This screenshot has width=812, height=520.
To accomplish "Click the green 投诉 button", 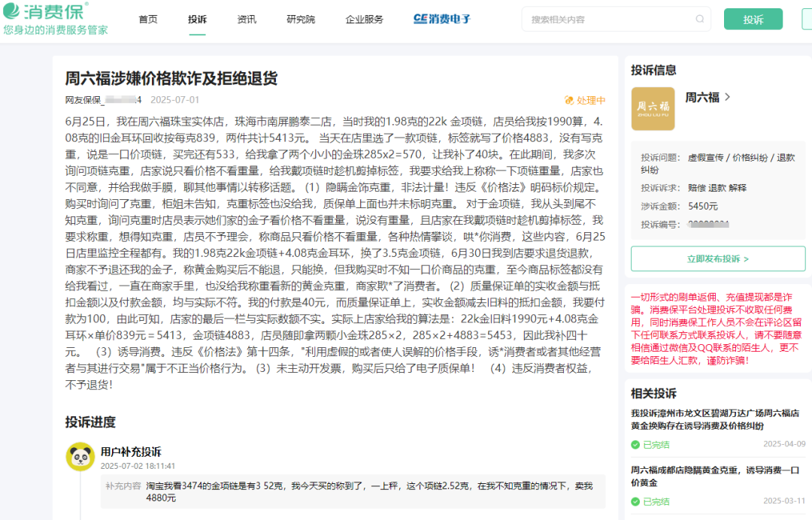I will point(753,19).
